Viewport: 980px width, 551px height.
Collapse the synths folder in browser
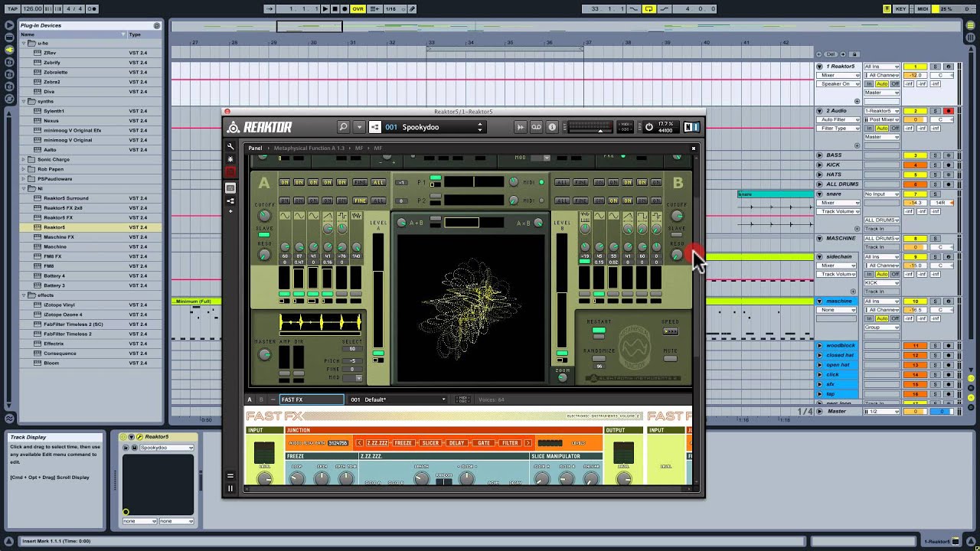(x=23, y=101)
